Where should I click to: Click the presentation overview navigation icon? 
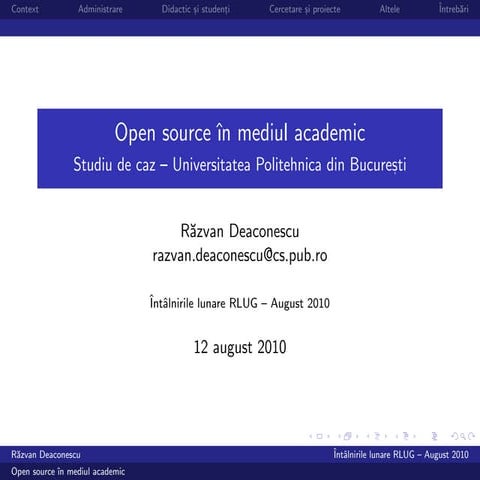434,436
